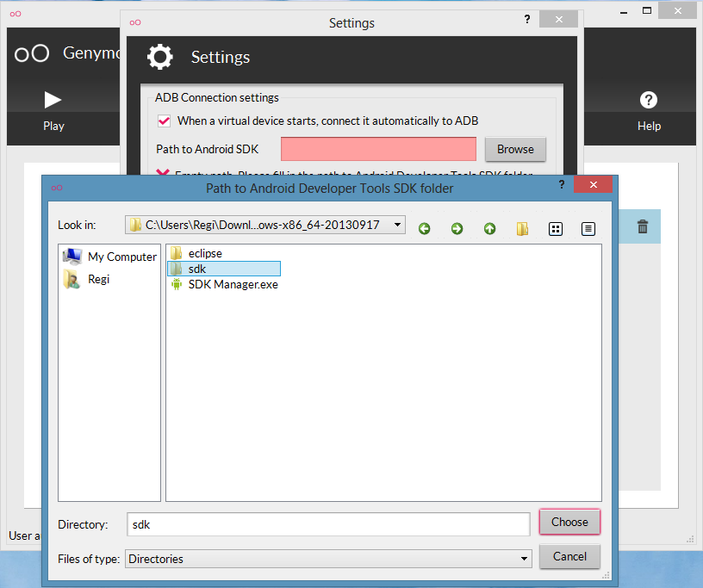Click the Play triangle icon in Genymotion
The width and height of the screenshot is (703, 588).
[53, 100]
